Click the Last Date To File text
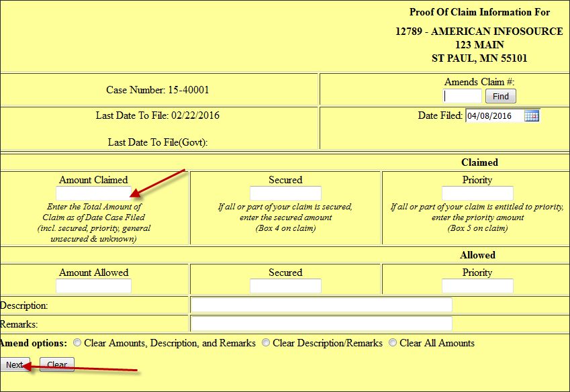This screenshot has height=392, width=570. coord(158,115)
